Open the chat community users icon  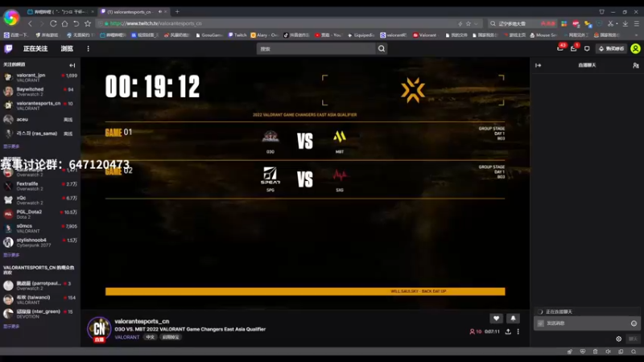[636, 65]
